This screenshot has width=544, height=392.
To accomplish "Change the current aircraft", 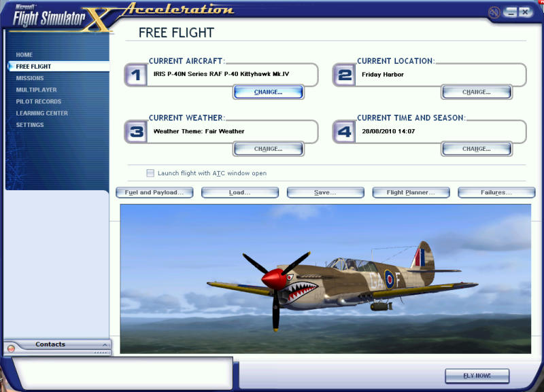I will (268, 92).
